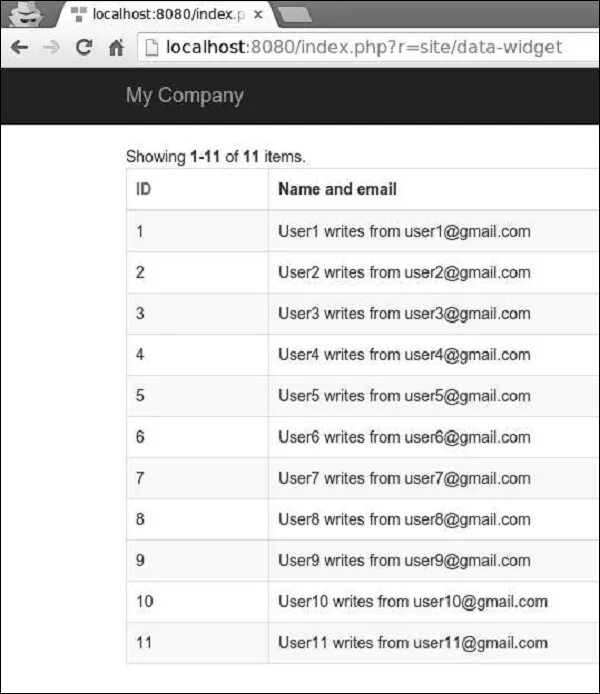Click the browser forward arrow
The width and height of the screenshot is (600, 694).
click(52, 47)
